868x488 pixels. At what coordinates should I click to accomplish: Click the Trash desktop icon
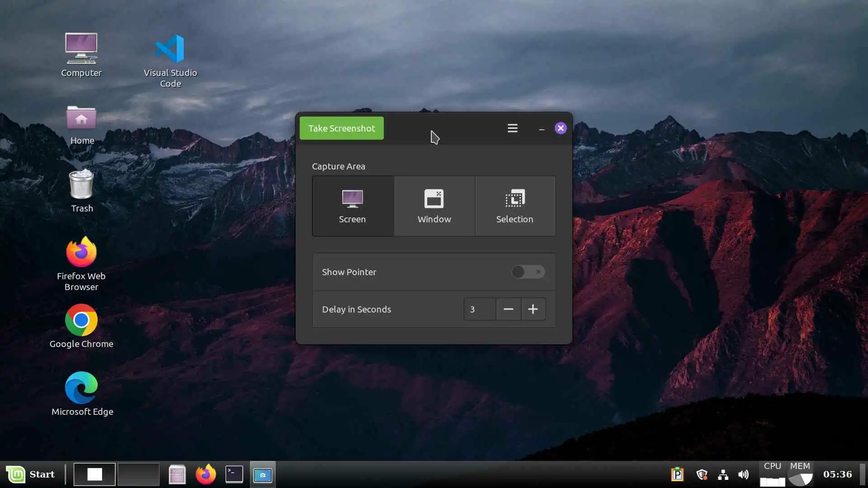(x=81, y=185)
